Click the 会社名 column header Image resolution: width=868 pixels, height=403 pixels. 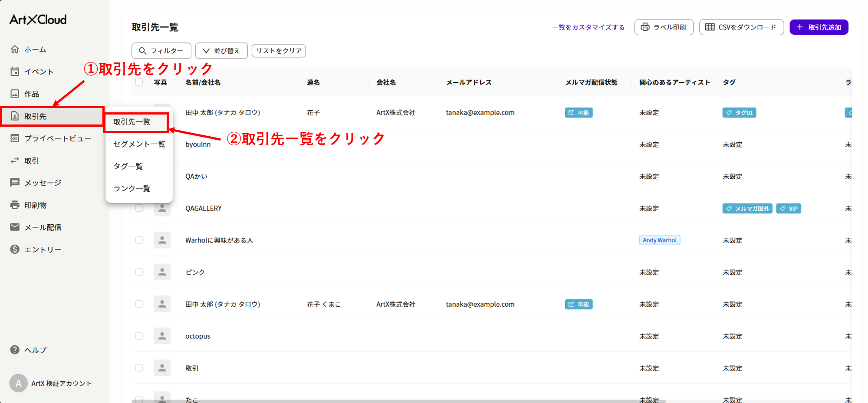(386, 82)
